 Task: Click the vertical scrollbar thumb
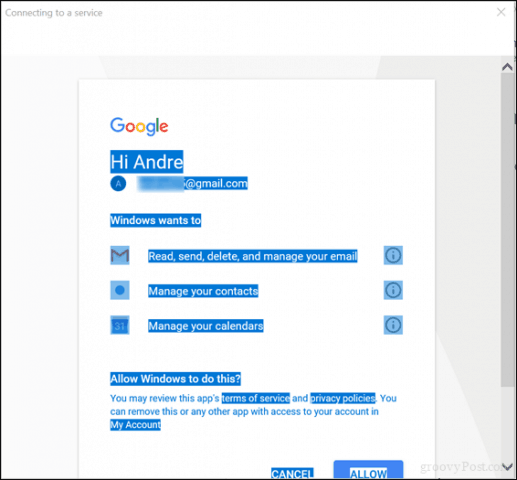(507, 230)
